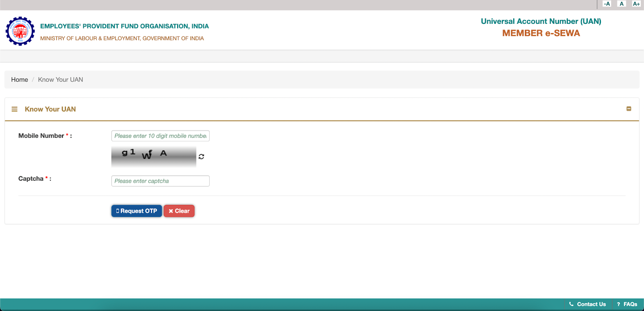
Task: Click the Know Your UAN panel title
Action: click(x=50, y=109)
